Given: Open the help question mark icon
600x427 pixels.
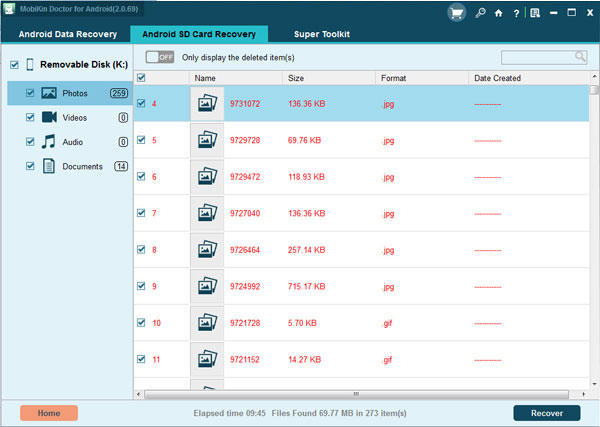Looking at the screenshot, I should (x=516, y=13).
